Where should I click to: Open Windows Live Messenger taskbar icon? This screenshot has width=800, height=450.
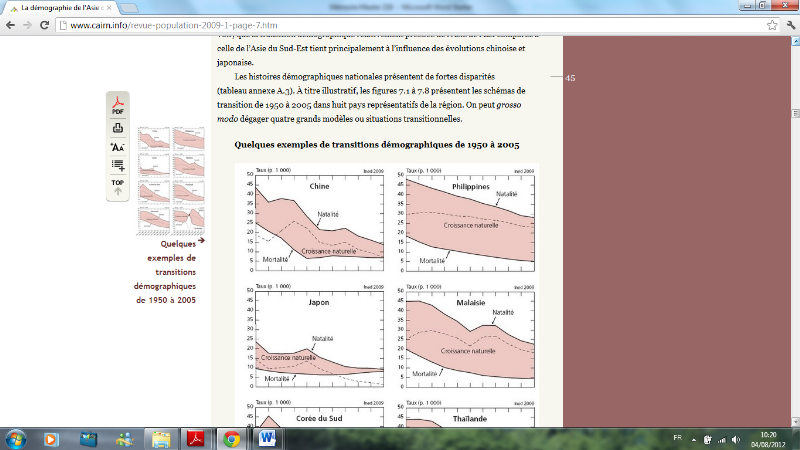[124, 439]
